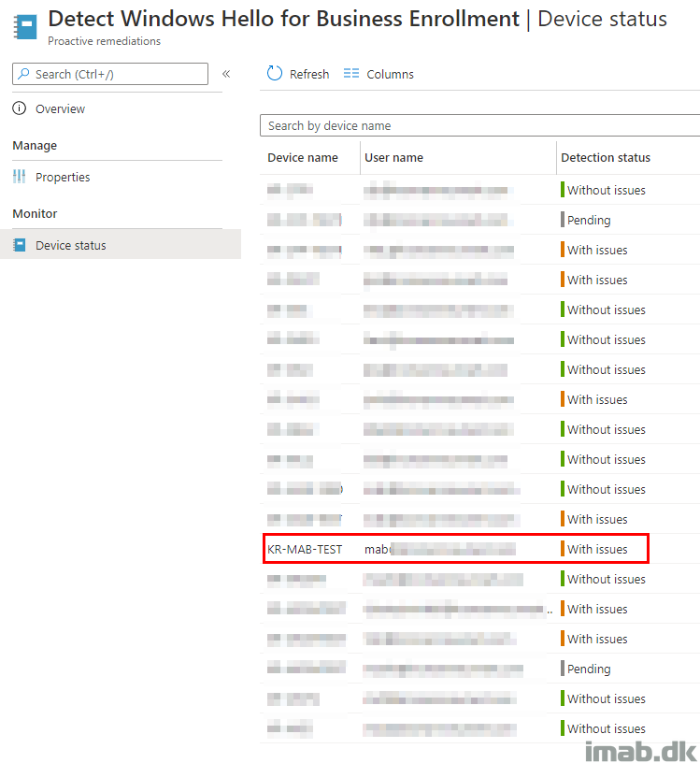This screenshot has width=700, height=763.
Task: Click the Proactive remediations subtitle text
Action: click(x=104, y=41)
